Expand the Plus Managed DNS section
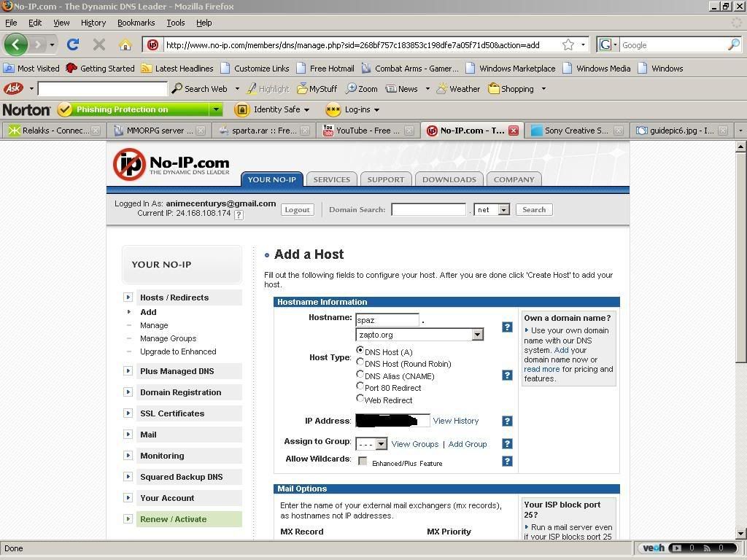This screenshot has height=560, width=747. [x=128, y=371]
